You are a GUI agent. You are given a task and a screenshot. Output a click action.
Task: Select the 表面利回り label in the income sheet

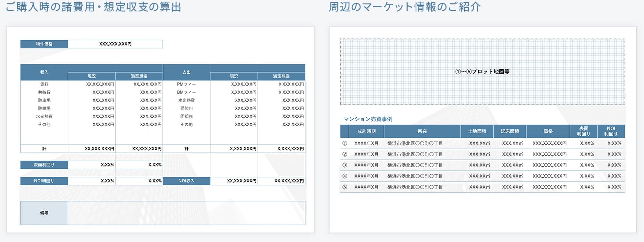(x=44, y=165)
